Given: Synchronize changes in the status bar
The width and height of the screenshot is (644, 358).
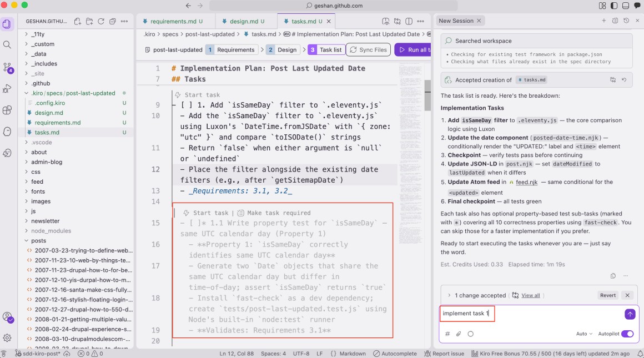Looking at the screenshot, I should coord(67,354).
